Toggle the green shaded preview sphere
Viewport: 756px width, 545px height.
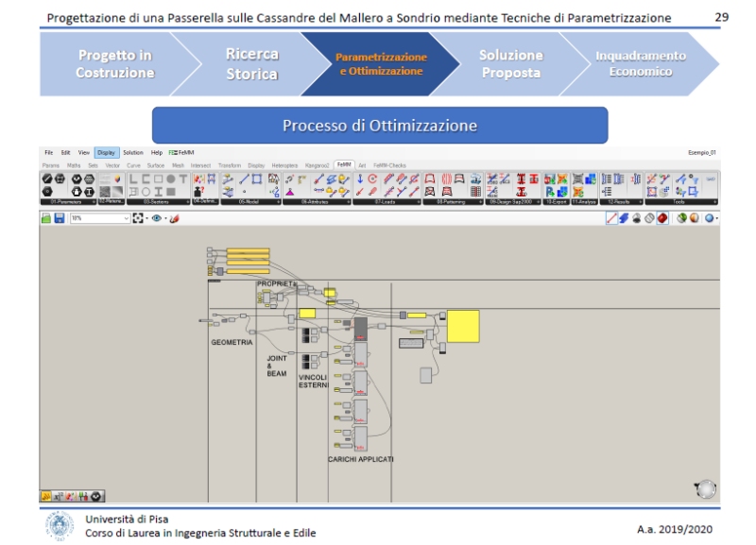tap(680, 218)
